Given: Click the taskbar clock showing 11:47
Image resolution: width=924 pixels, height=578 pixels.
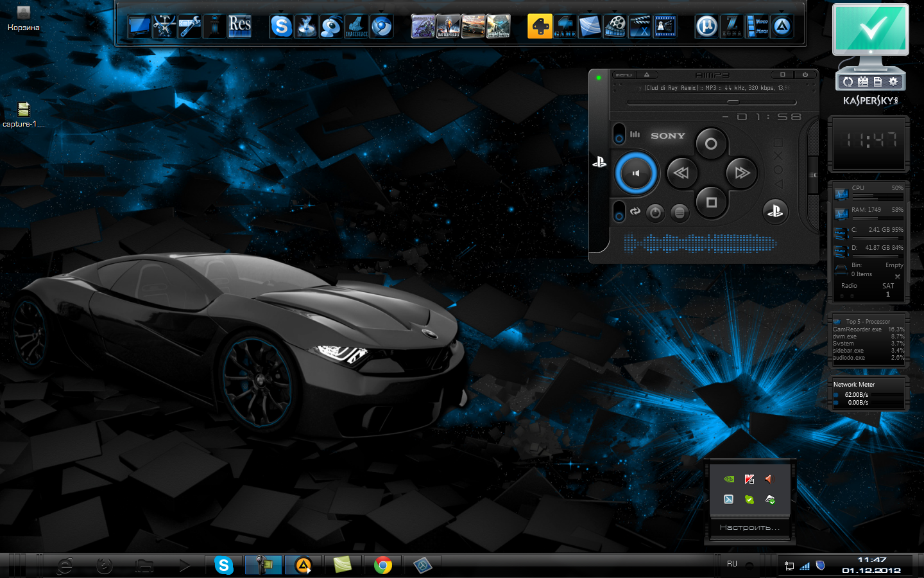Looking at the screenshot, I should (871, 560).
